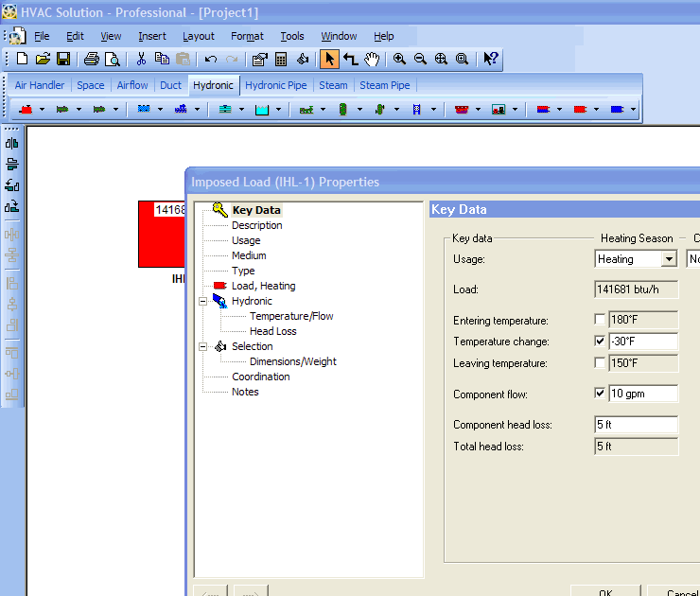700x596 pixels.
Task: Activate the select pointer tool
Action: pyautogui.click(x=329, y=59)
